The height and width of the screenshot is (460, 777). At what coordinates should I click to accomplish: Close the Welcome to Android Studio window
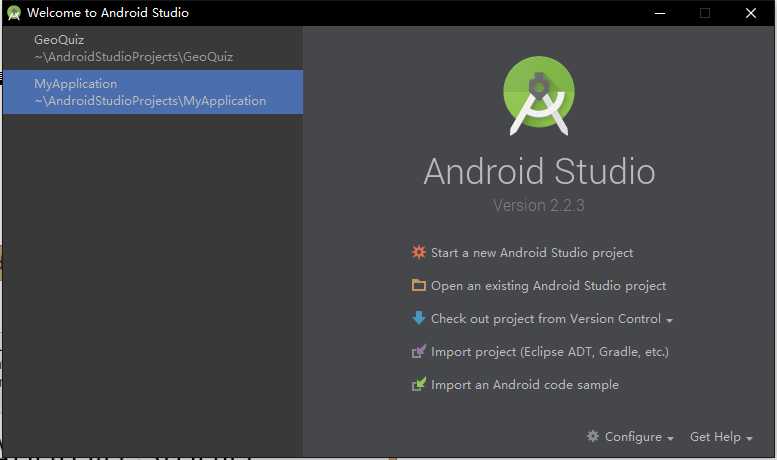tap(751, 13)
